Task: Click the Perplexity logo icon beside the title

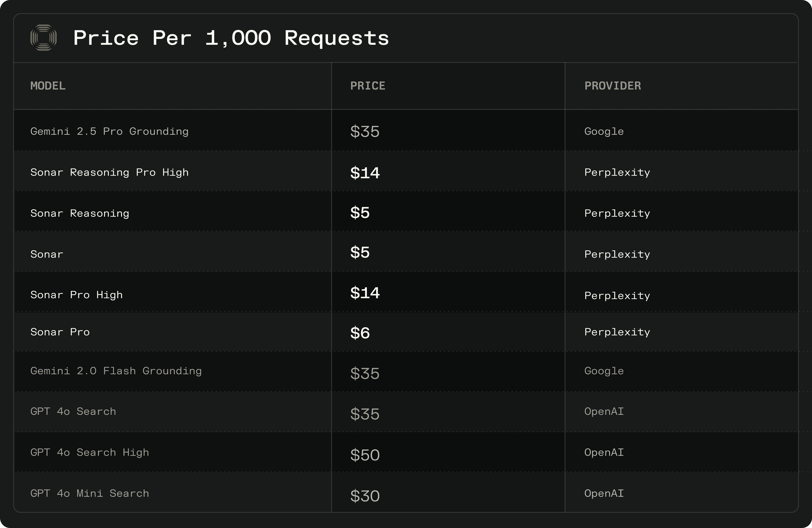Action: [x=43, y=38]
